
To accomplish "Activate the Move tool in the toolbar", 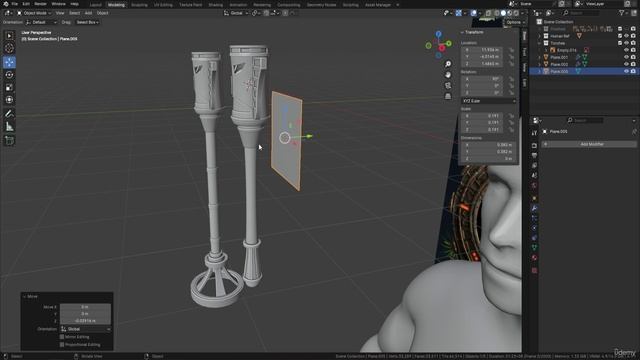I will pos(9,62).
